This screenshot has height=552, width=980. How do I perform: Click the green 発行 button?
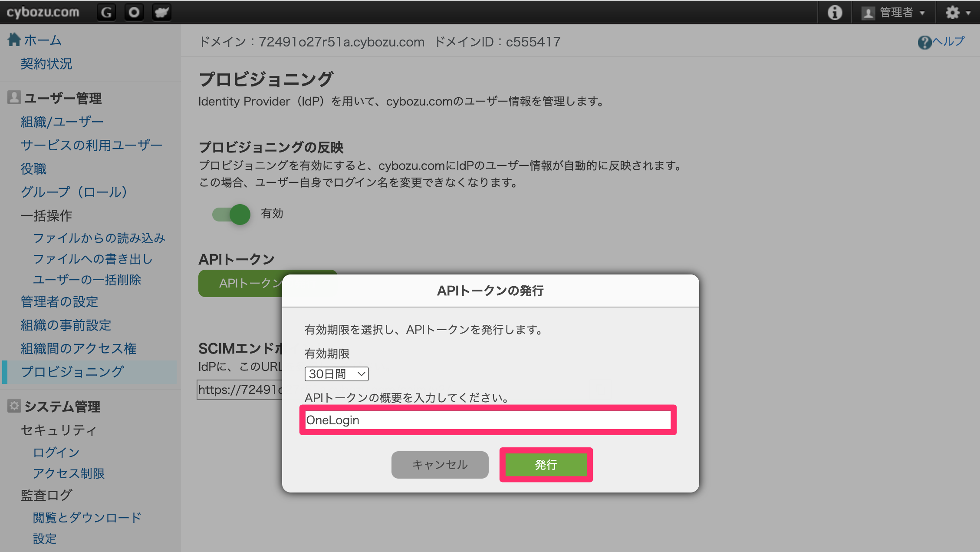point(546,465)
